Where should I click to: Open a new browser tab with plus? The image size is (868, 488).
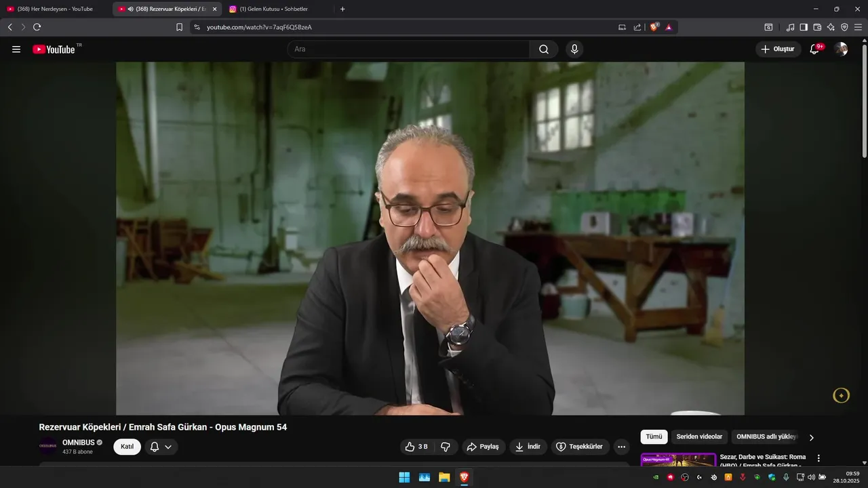point(342,9)
